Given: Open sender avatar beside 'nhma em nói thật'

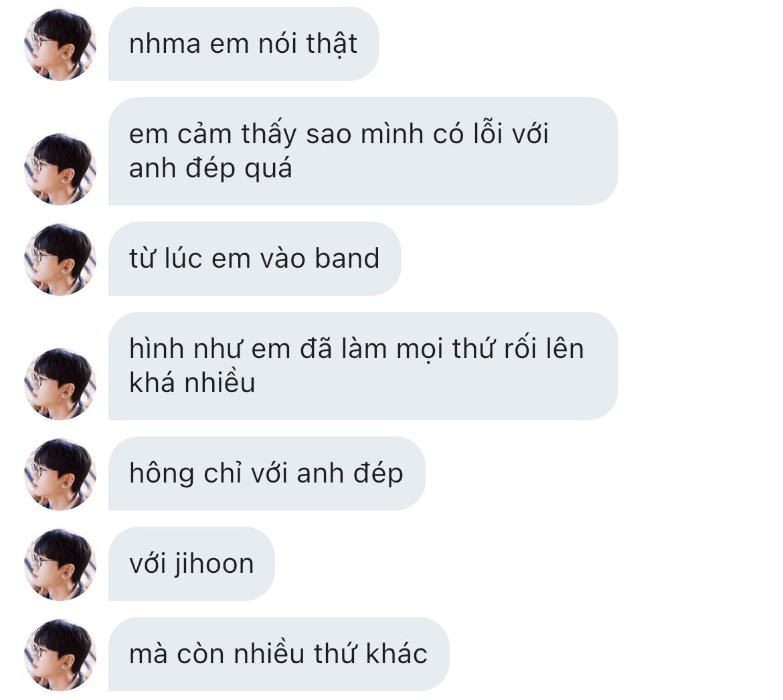Looking at the screenshot, I should [60, 45].
